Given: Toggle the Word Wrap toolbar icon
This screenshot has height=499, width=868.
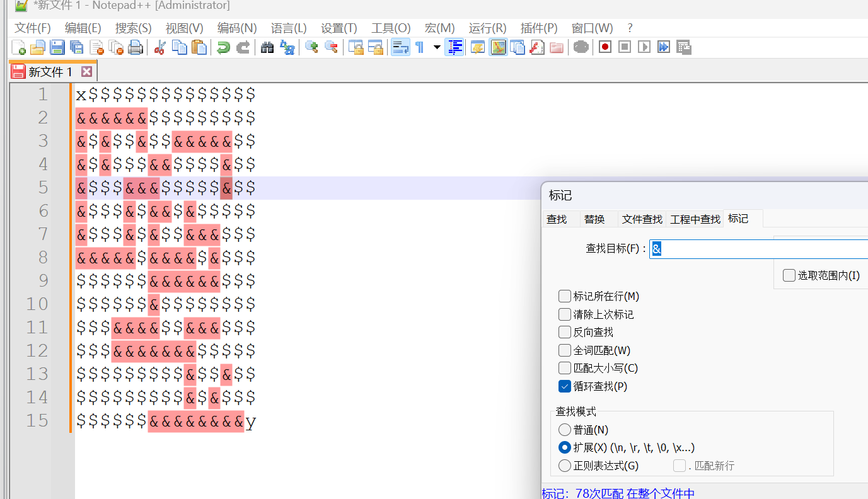Looking at the screenshot, I should 400,47.
